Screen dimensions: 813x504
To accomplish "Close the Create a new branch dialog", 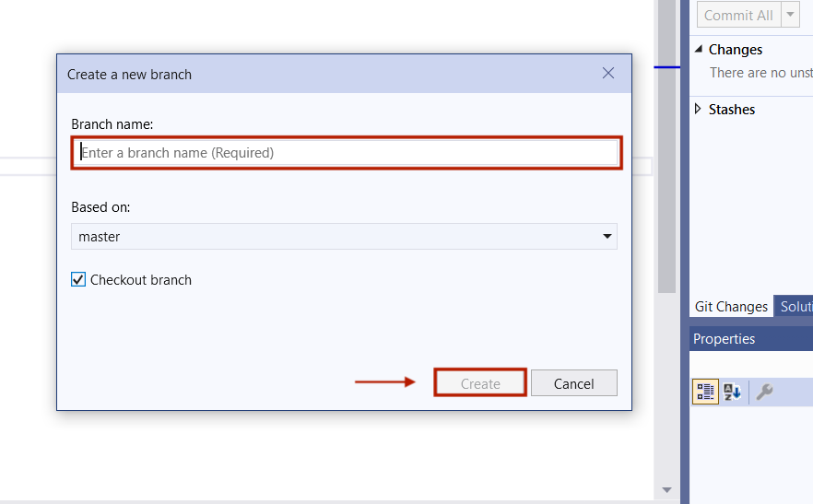I will point(608,74).
